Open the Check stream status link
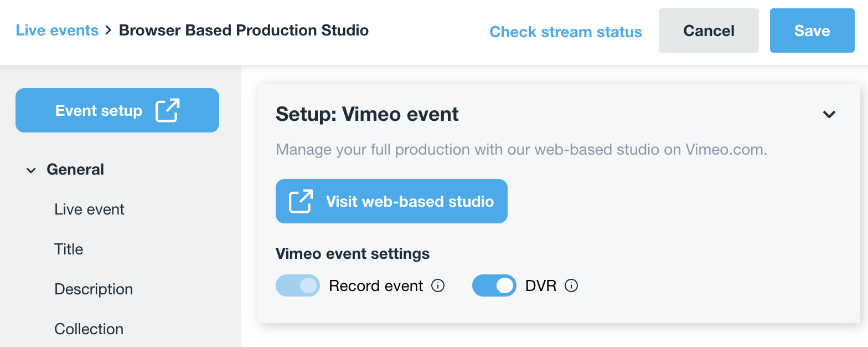 (x=566, y=32)
